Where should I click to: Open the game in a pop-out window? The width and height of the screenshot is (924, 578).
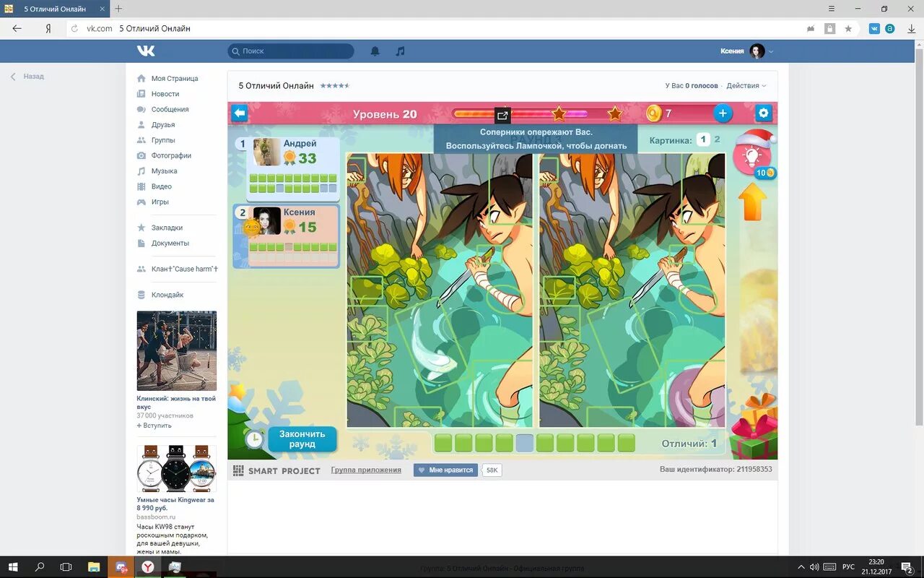point(502,115)
